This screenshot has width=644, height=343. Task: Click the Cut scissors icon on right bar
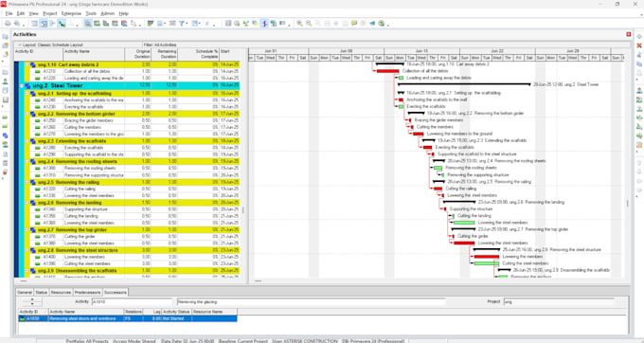(x=639, y=55)
